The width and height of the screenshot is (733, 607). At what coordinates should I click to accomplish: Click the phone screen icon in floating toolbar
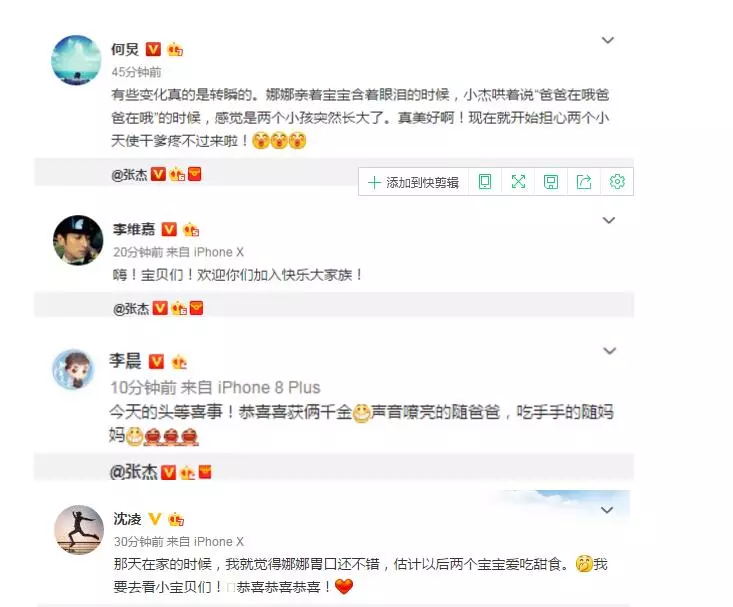click(485, 181)
